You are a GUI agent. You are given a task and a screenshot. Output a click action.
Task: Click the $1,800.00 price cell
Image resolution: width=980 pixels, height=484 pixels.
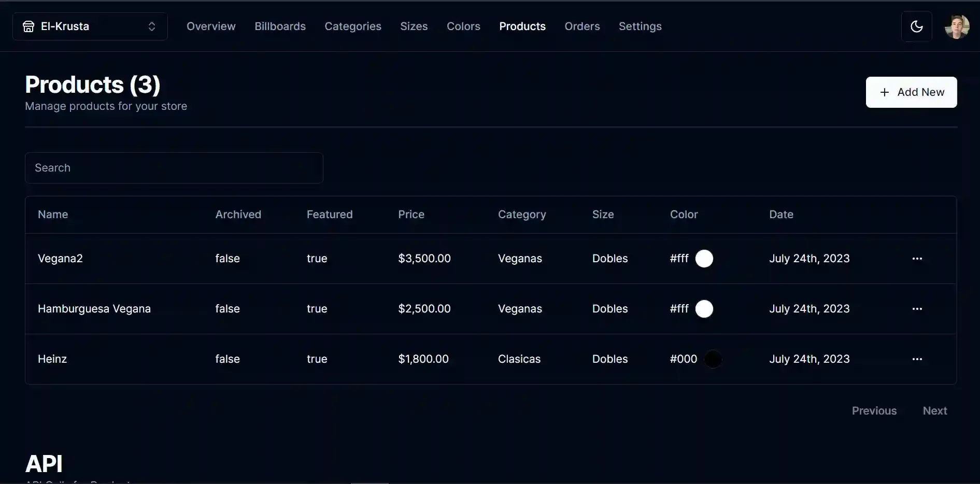coord(423,359)
